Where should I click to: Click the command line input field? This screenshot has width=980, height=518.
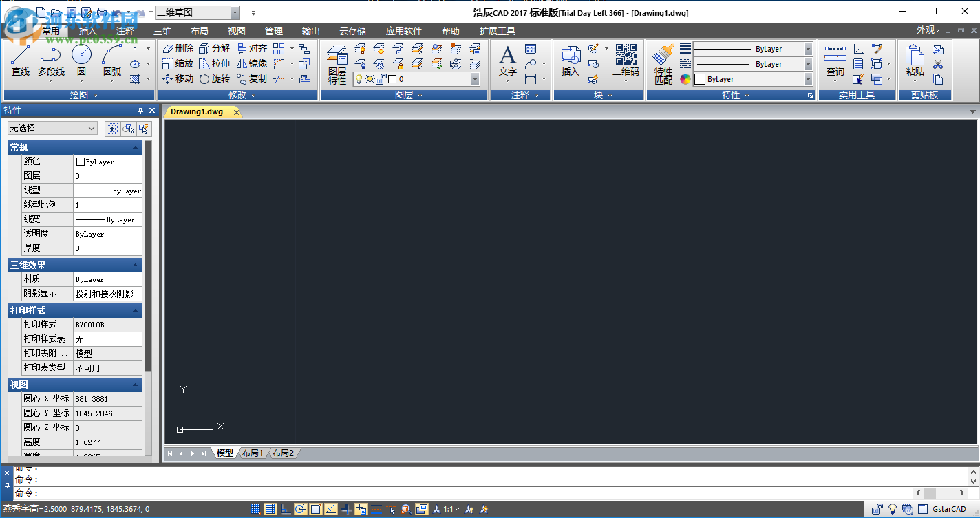click(463, 493)
